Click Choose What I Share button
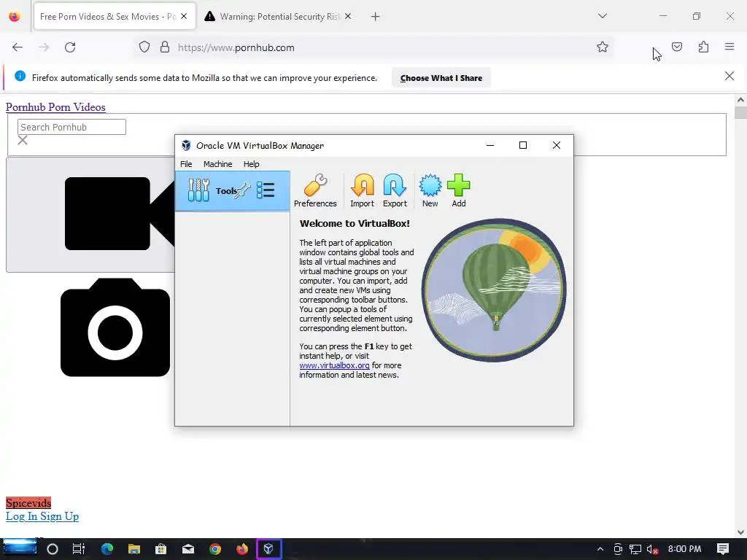This screenshot has width=747, height=560. click(441, 77)
